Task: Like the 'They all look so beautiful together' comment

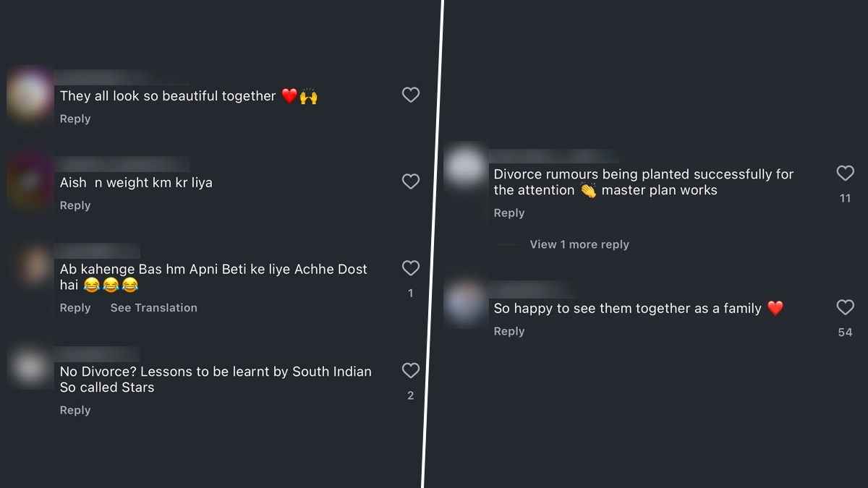Action: click(411, 95)
